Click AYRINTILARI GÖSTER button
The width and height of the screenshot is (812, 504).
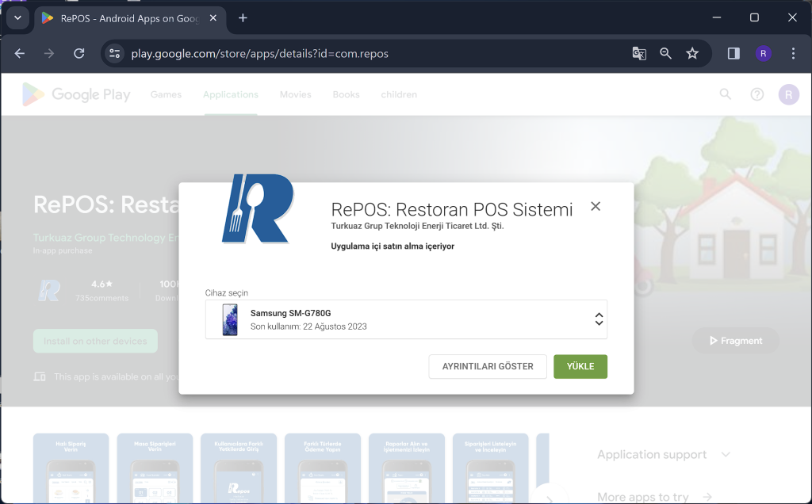[x=488, y=366]
